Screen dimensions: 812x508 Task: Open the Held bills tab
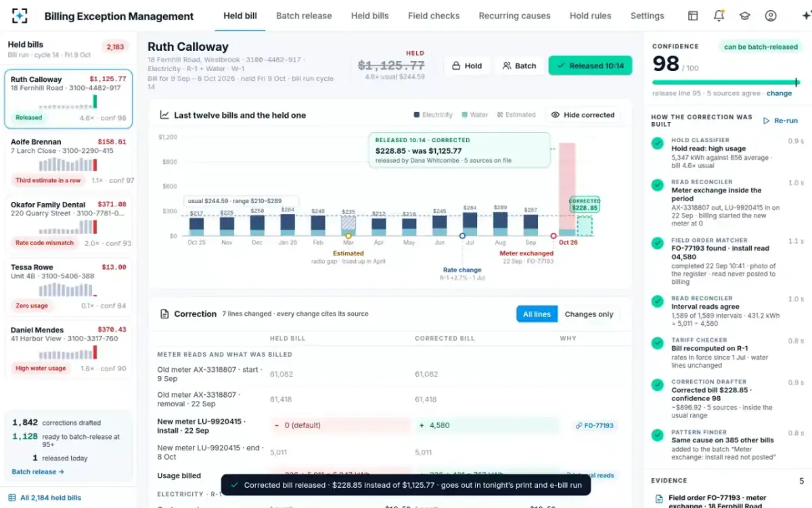click(369, 16)
